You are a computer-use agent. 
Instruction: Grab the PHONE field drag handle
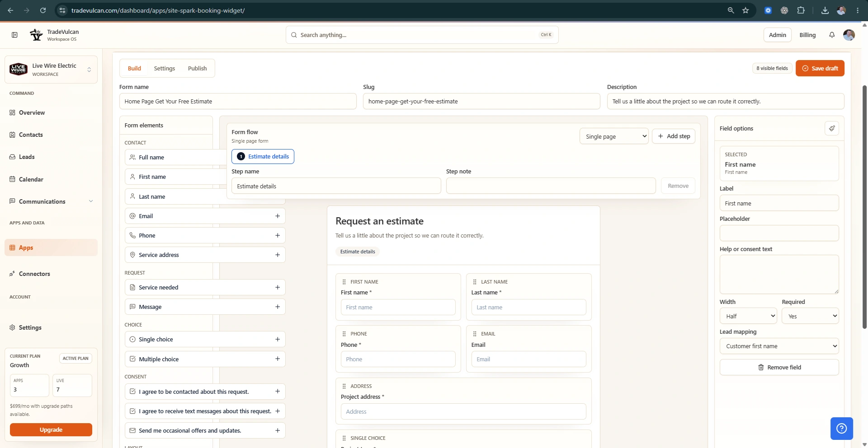click(344, 334)
